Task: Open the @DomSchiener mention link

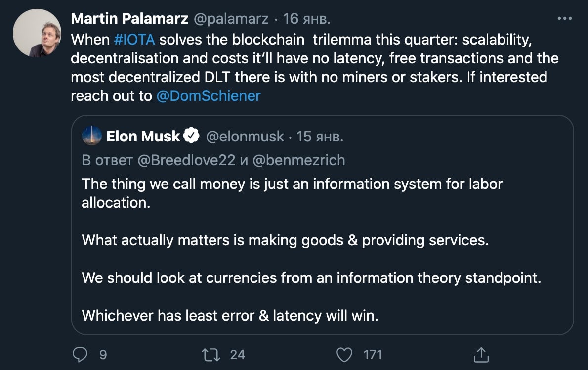Action: (x=208, y=96)
